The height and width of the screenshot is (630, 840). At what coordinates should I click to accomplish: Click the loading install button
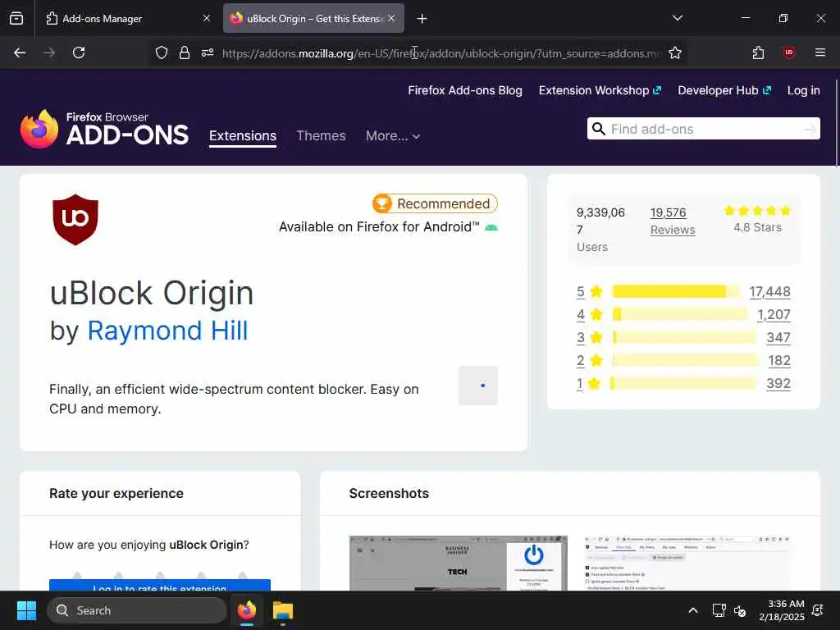click(x=478, y=386)
